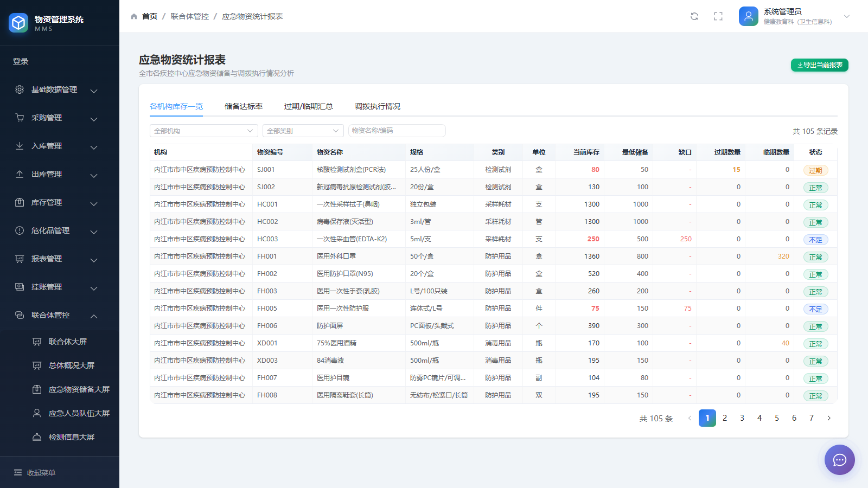The width and height of the screenshot is (868, 488).
Task: Click the 报表管理 chart icon
Action: point(20,259)
